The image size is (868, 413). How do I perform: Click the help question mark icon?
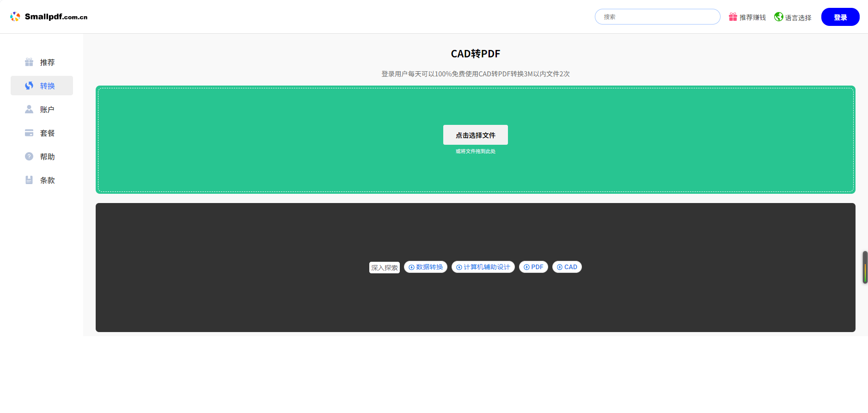(29, 156)
